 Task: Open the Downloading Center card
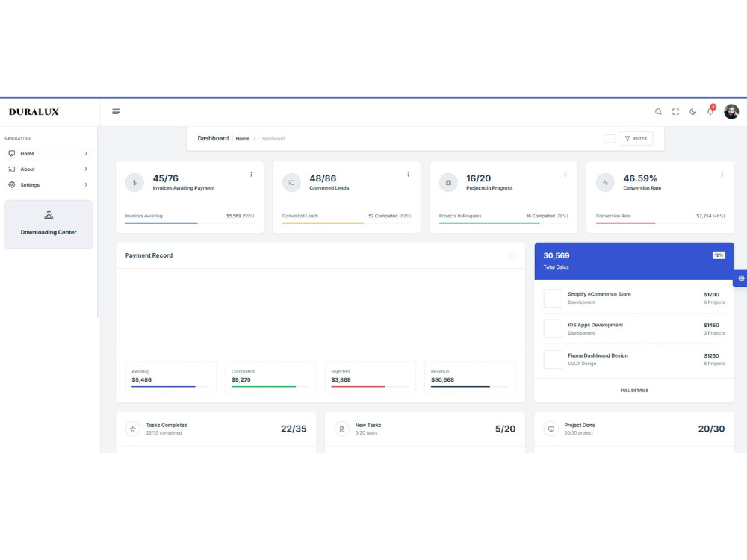click(49, 224)
